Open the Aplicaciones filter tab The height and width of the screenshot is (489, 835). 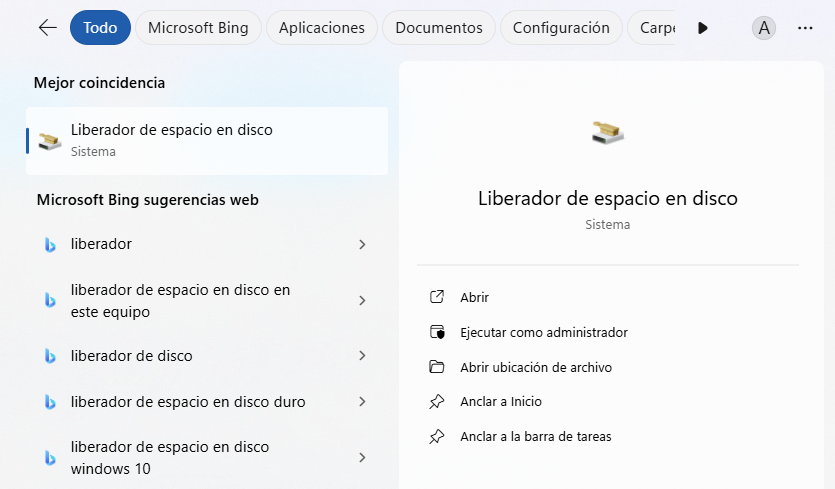click(322, 28)
